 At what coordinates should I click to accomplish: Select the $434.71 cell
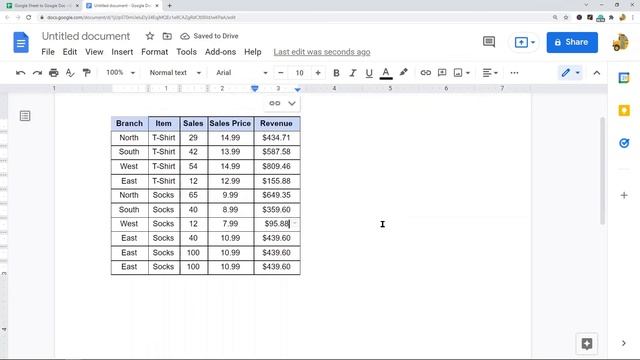(x=277, y=138)
